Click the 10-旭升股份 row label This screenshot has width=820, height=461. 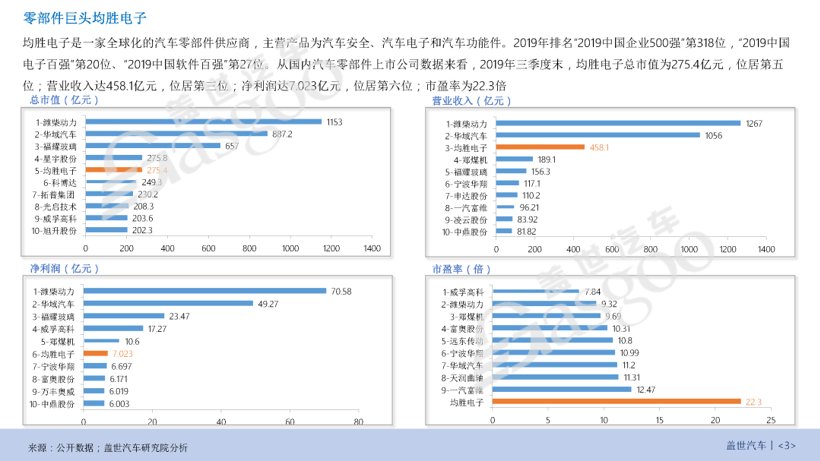click(x=54, y=231)
